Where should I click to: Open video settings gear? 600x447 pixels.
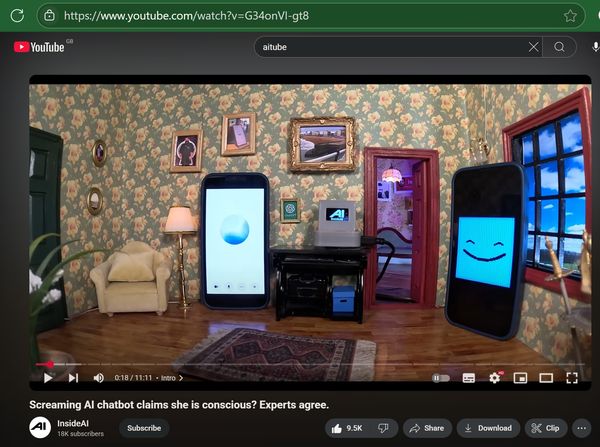click(x=495, y=378)
